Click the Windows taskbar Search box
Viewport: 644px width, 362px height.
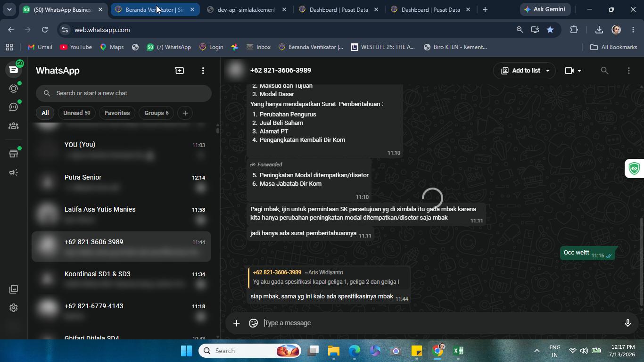click(x=249, y=351)
